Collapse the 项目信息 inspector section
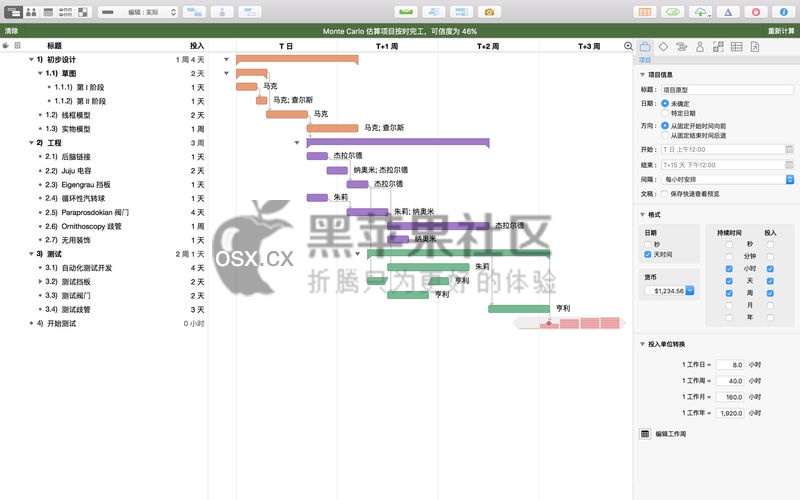This screenshot has width=800, height=500. point(642,74)
